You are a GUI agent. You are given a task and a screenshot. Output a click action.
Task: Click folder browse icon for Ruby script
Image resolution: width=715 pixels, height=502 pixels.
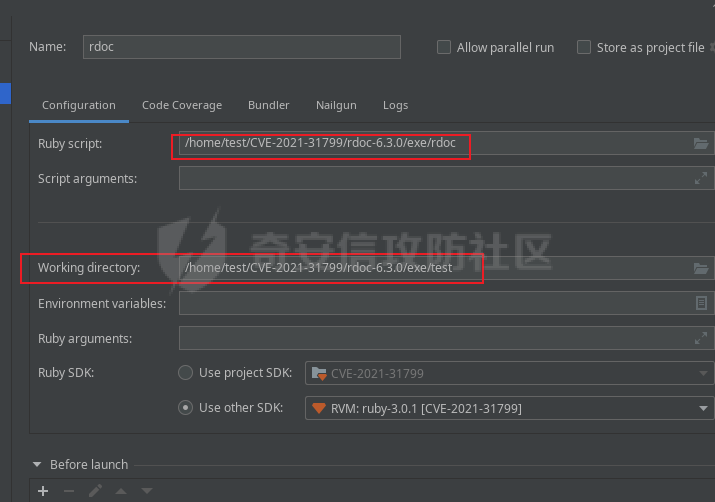click(701, 144)
